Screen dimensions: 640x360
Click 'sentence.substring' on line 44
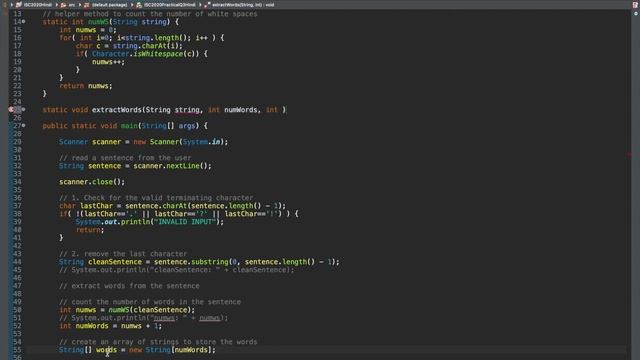[x=191, y=262]
